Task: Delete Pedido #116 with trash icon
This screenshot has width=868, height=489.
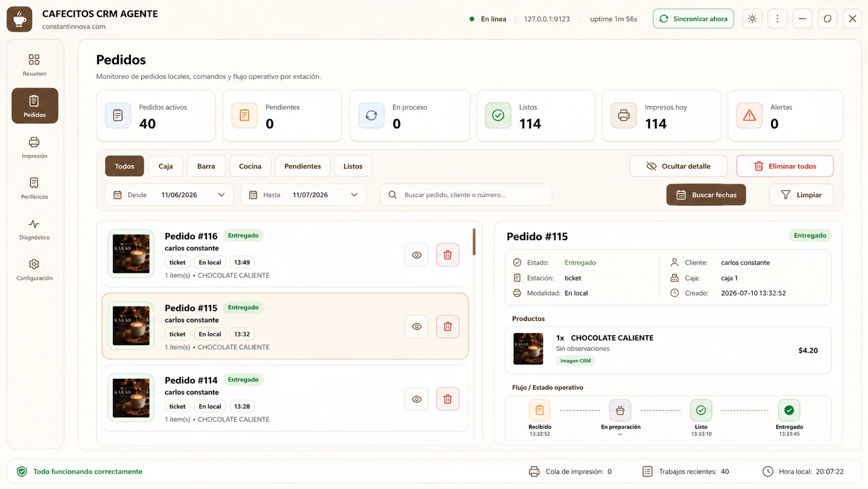Action: pyautogui.click(x=447, y=255)
